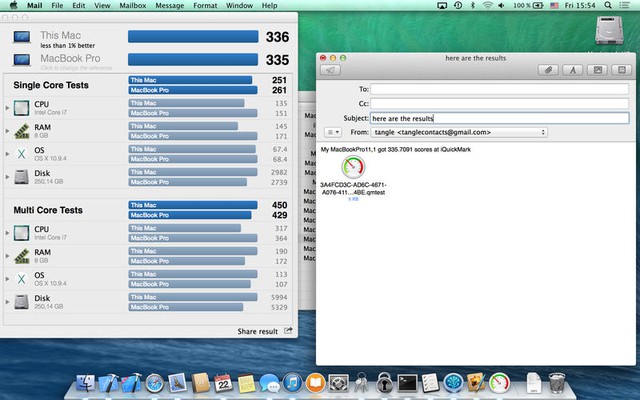Click into the message body text
This screenshot has height=400, width=640.
tap(396, 149)
